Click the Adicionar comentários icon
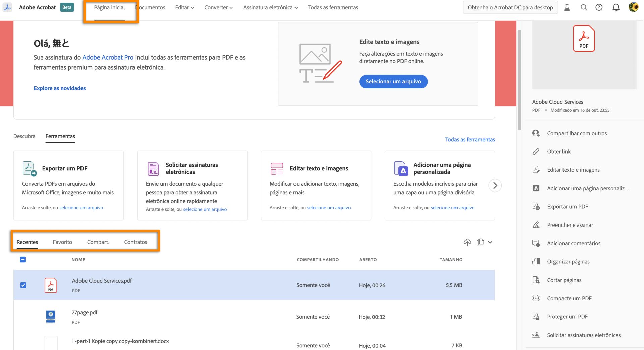 coord(536,243)
